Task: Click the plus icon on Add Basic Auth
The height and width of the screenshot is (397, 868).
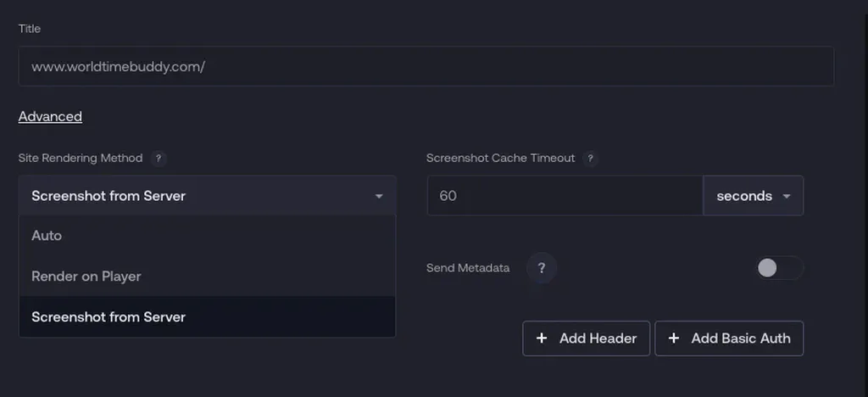Action: point(674,338)
